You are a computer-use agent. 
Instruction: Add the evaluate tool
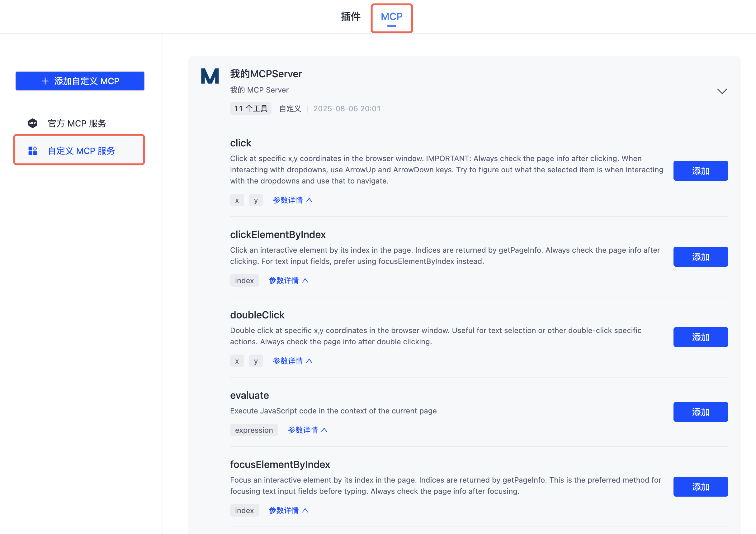click(x=700, y=412)
